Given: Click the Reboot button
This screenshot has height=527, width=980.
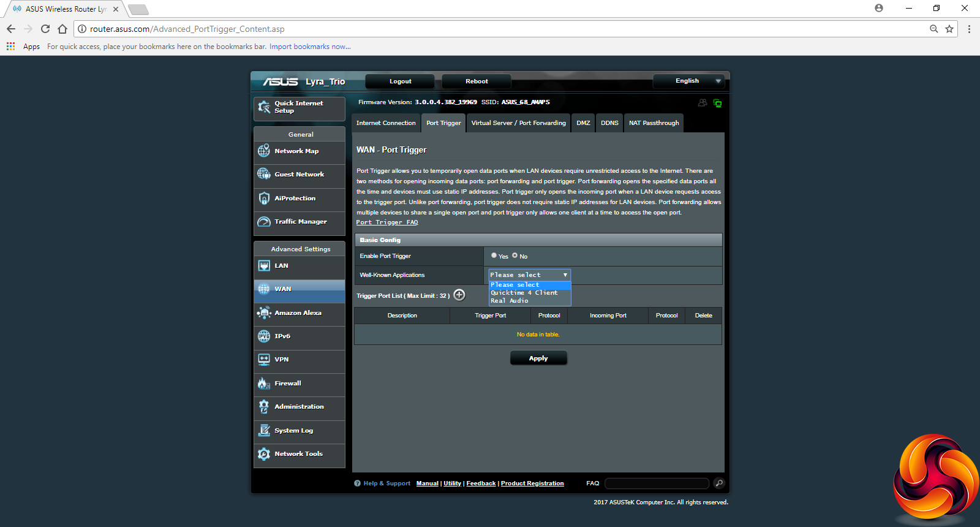Looking at the screenshot, I should (x=477, y=82).
